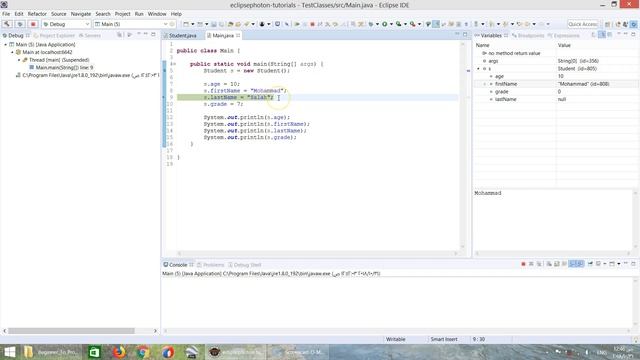Toggle Show Console on standard output change

point(573,264)
